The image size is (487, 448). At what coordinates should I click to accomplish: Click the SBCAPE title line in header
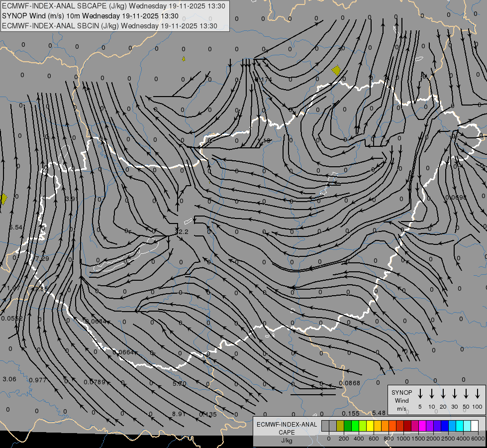pos(113,6)
